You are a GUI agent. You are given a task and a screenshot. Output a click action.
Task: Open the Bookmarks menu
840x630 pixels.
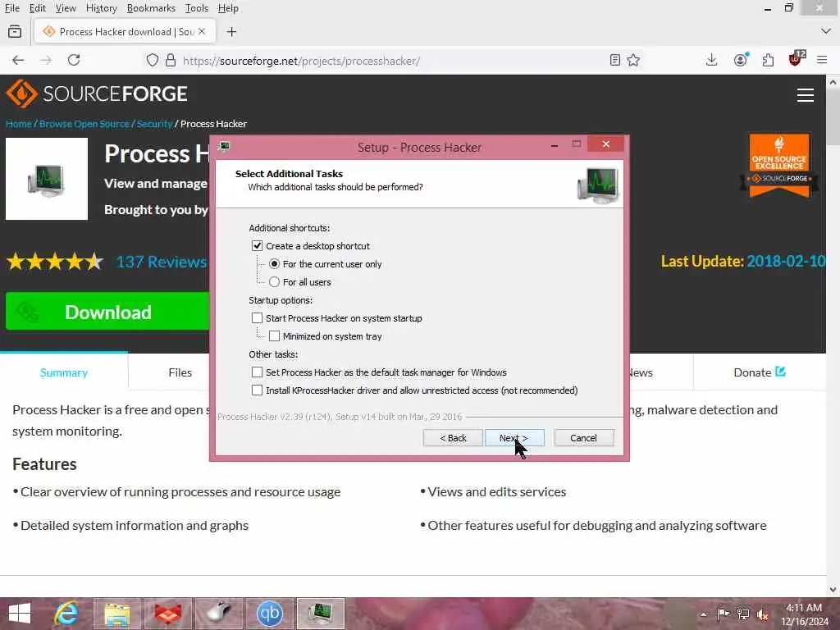[151, 8]
